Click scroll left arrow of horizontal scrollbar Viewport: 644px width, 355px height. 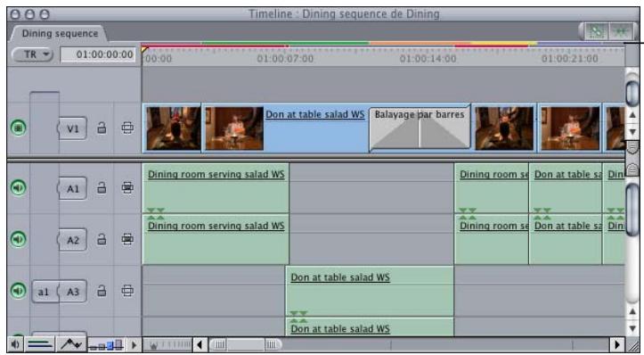pos(200,344)
